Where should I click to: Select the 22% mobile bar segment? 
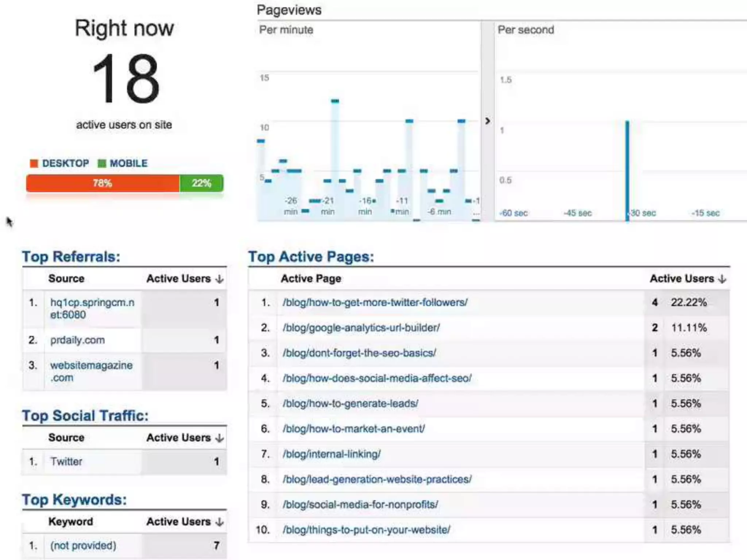coord(201,183)
